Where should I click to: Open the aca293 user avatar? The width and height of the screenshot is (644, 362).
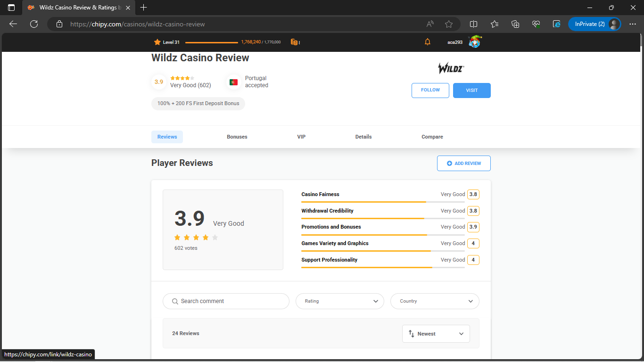tap(474, 42)
